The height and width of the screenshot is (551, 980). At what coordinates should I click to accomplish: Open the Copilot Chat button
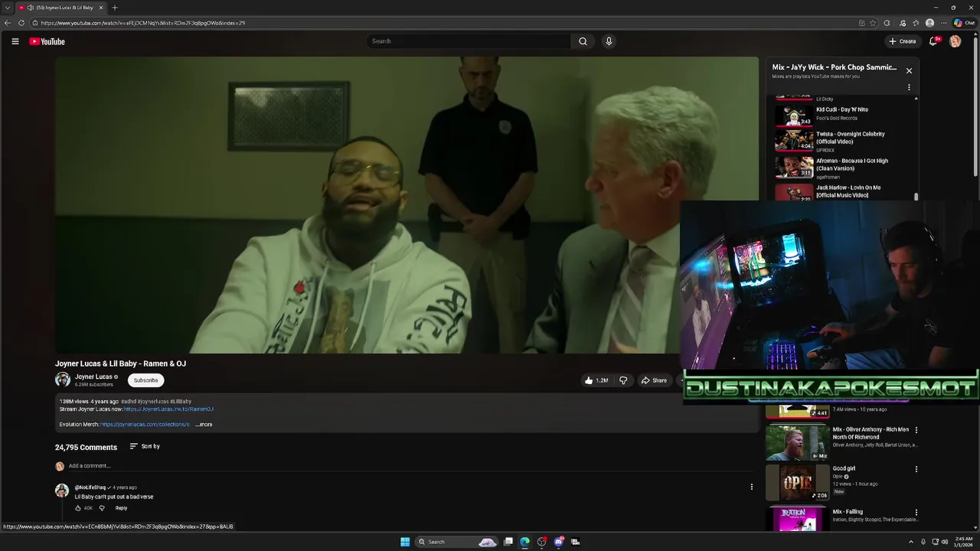[964, 23]
